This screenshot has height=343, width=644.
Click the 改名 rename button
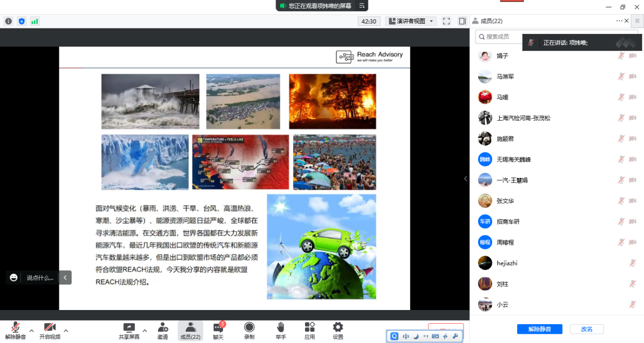[x=587, y=329]
